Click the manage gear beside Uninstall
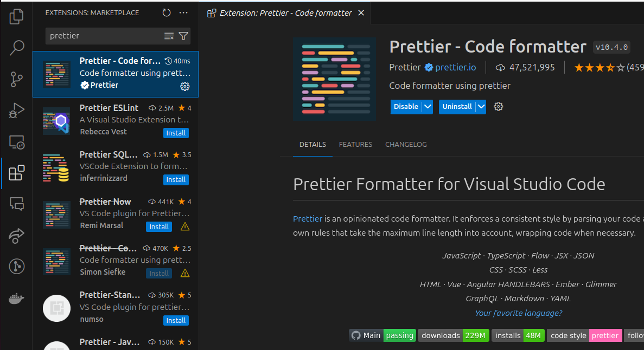Image resolution: width=644 pixels, height=350 pixels. (x=498, y=107)
